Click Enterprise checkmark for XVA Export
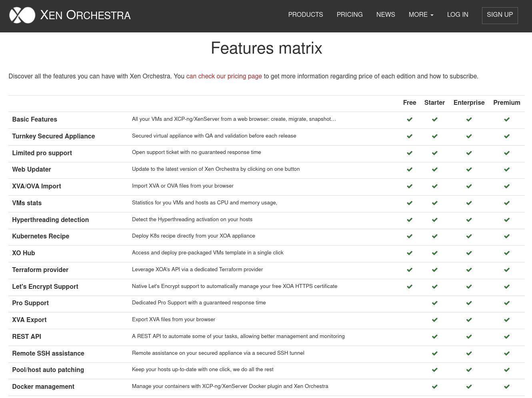This screenshot has width=532, height=398. (469, 320)
